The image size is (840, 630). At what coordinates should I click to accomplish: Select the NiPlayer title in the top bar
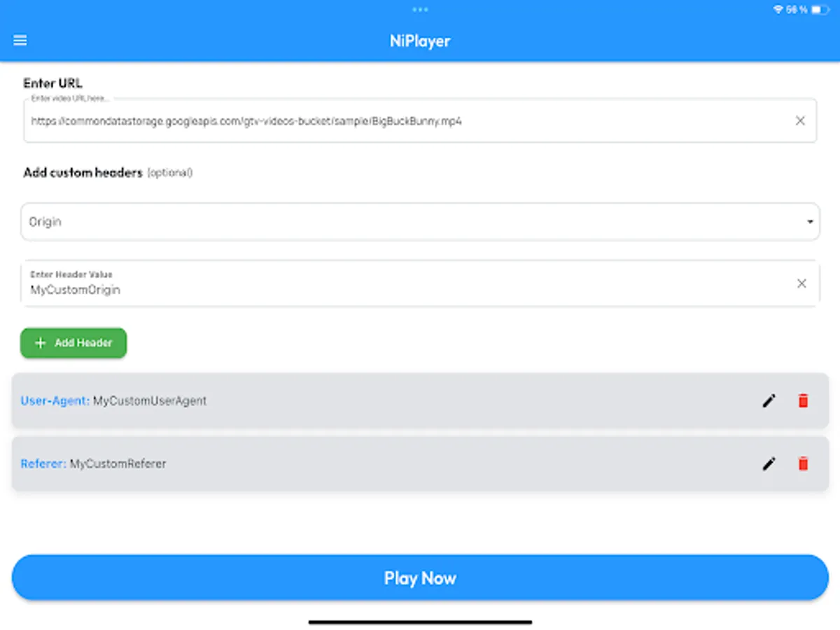(x=420, y=41)
